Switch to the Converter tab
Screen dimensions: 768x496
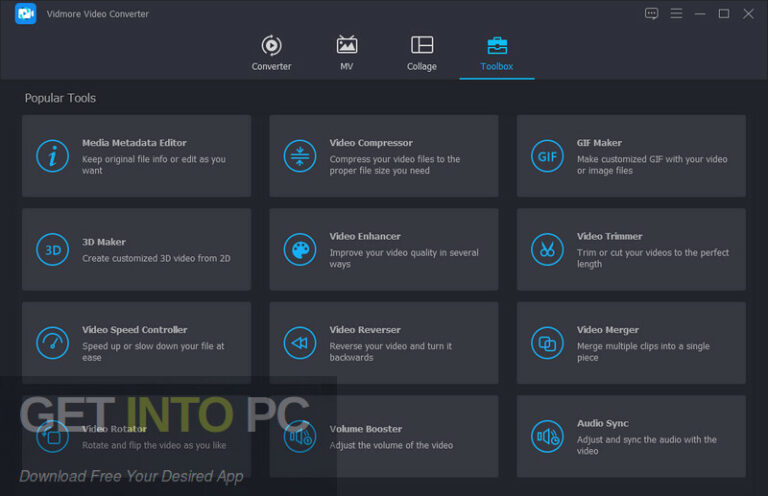271,53
